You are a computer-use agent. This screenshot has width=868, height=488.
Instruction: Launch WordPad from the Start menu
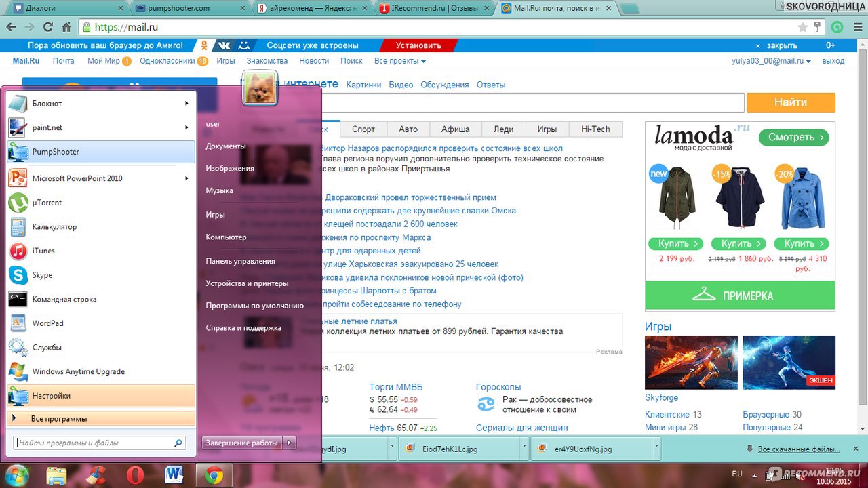tap(100, 323)
